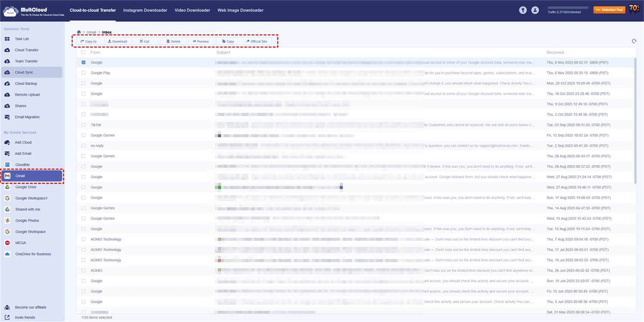The width and height of the screenshot is (644, 322).
Task: Open the Shares icon in sidebar
Action: (x=7, y=106)
